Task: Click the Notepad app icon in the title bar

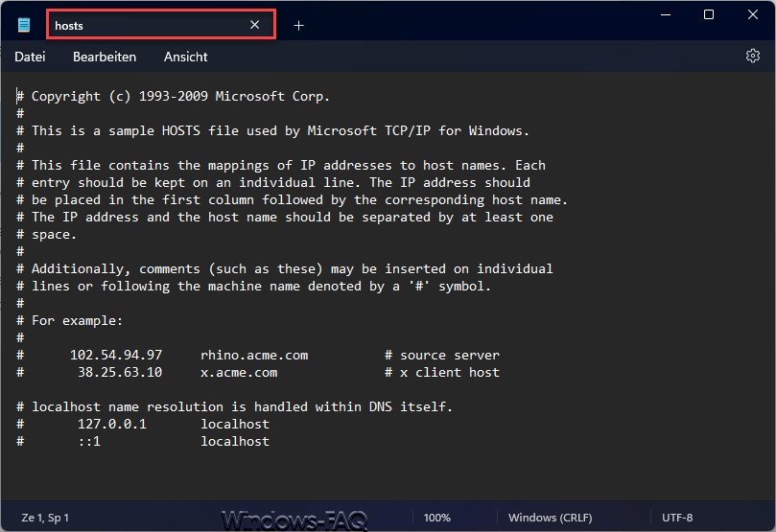Action: (24, 25)
